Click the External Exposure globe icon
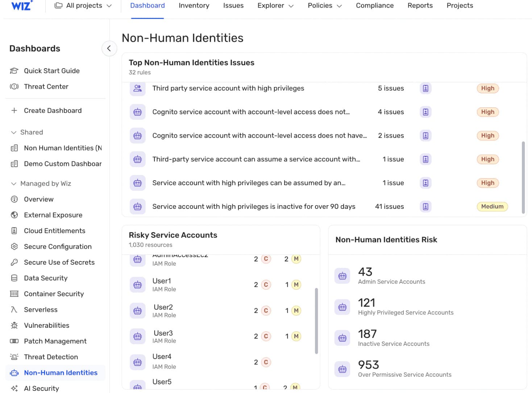Viewport: 532px width, 393px height. [14, 215]
